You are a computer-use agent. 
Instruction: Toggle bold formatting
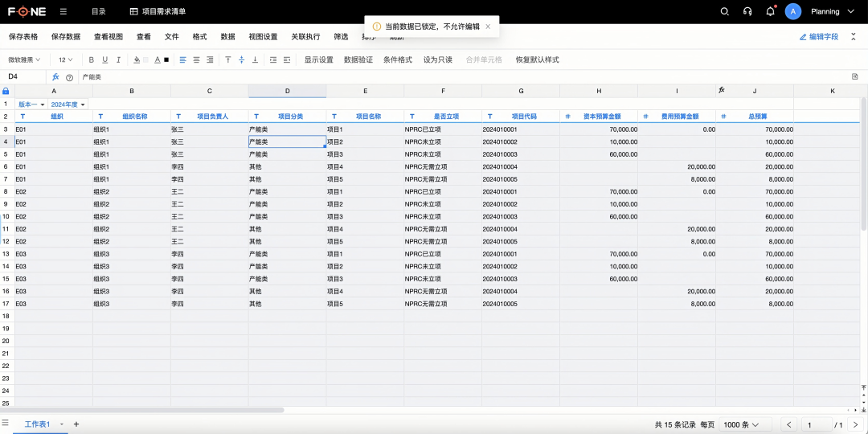click(x=92, y=59)
